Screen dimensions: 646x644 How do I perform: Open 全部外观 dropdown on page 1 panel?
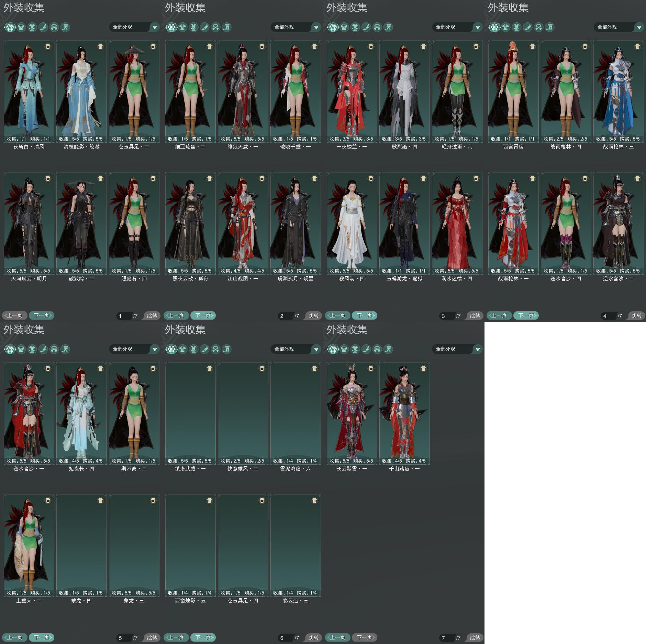134,27
